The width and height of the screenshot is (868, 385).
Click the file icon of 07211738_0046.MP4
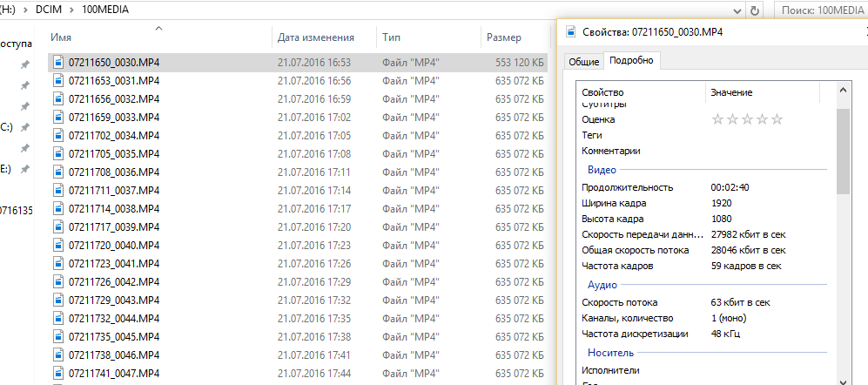click(x=58, y=355)
